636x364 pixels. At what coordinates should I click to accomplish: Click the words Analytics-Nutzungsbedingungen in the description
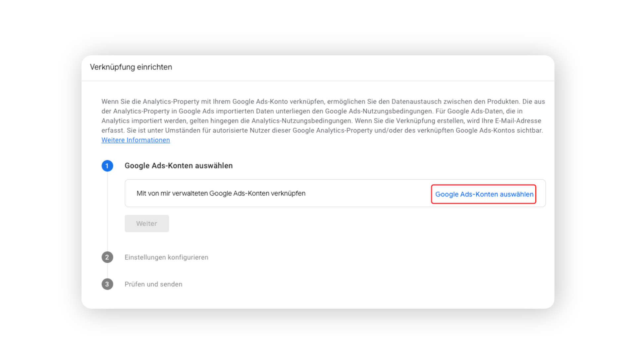(x=301, y=121)
